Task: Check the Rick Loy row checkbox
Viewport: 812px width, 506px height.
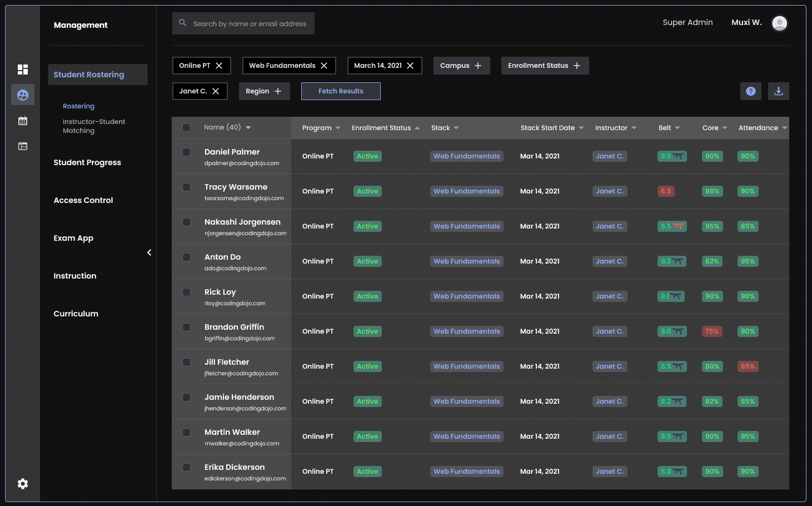Action: pos(187,292)
